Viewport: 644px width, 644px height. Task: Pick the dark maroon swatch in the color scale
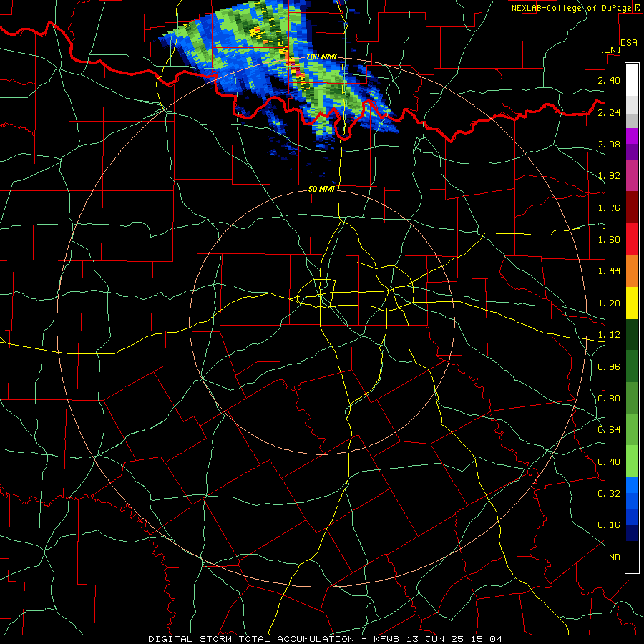[632, 208]
